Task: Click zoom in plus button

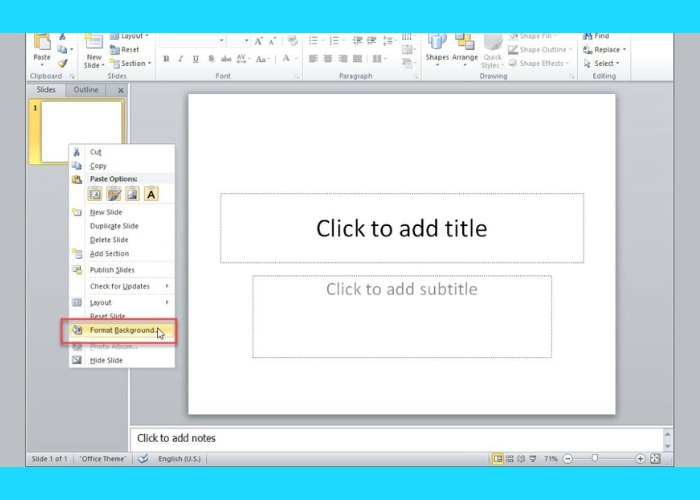Action: click(640, 458)
